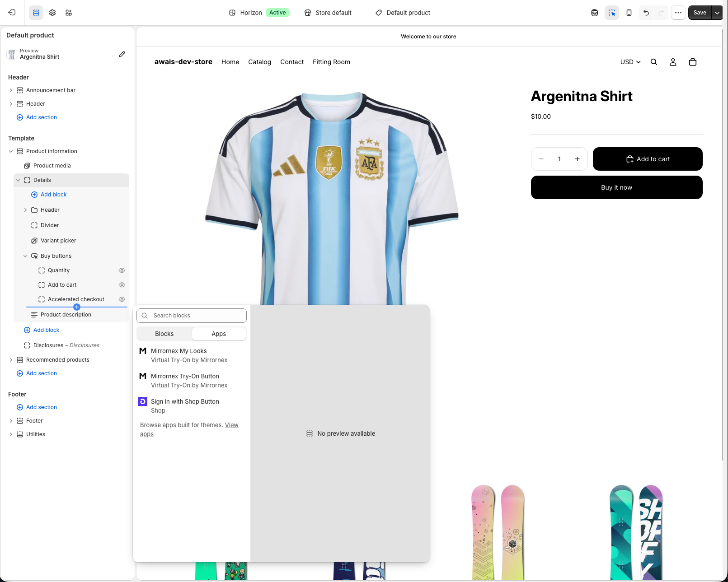
Task: Click the Shop app purple icon
Action: click(x=143, y=401)
